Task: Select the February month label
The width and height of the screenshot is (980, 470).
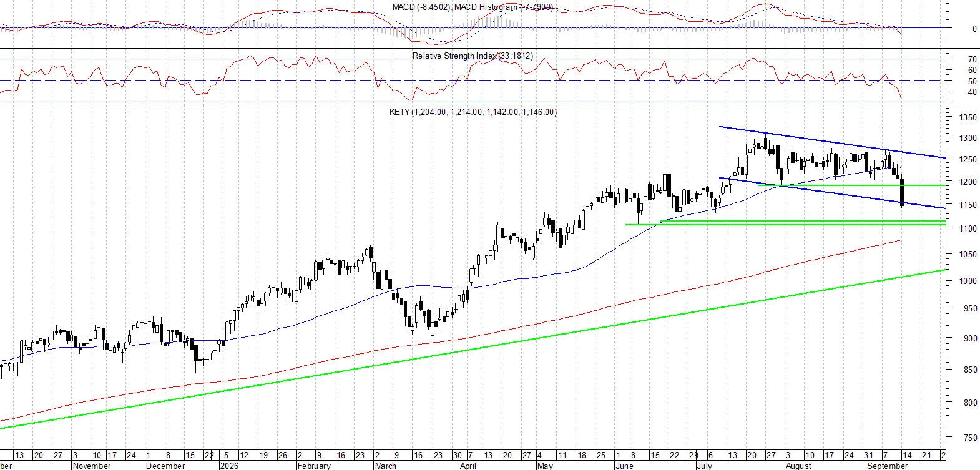Action: point(314,466)
